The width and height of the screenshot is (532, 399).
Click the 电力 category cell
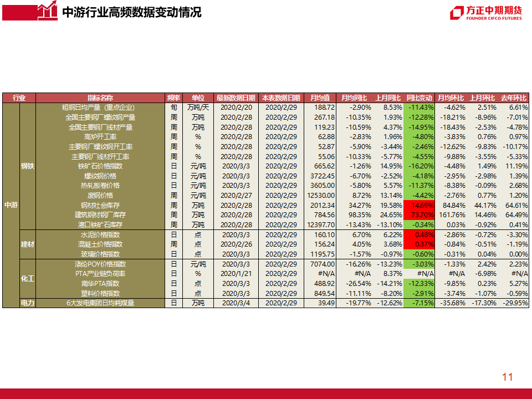[27, 303]
